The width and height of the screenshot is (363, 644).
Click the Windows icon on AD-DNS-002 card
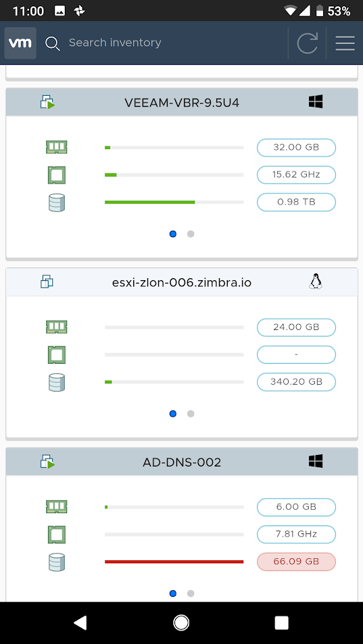coord(316,461)
